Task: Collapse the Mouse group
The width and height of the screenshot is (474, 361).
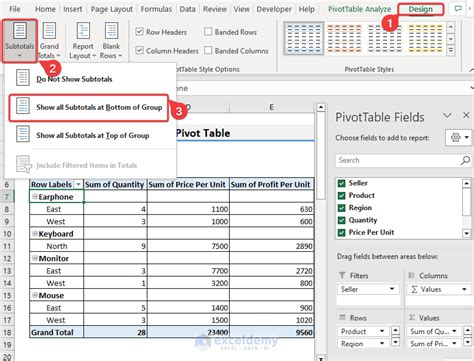Action: click(35, 295)
